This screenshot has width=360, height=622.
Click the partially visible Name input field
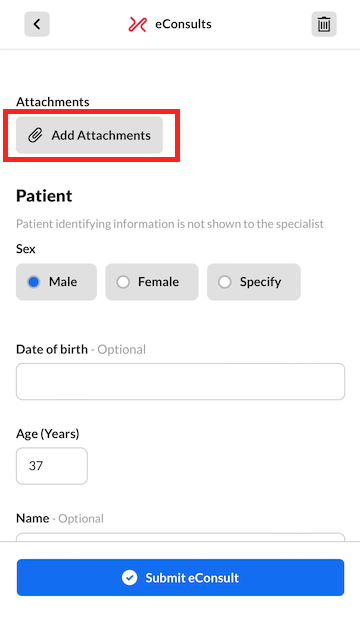(x=180, y=537)
